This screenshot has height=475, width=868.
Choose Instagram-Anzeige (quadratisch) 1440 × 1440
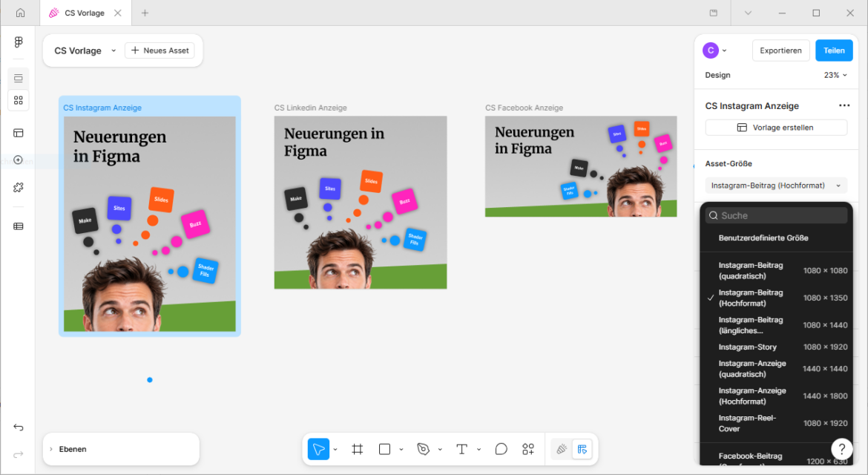pos(776,369)
